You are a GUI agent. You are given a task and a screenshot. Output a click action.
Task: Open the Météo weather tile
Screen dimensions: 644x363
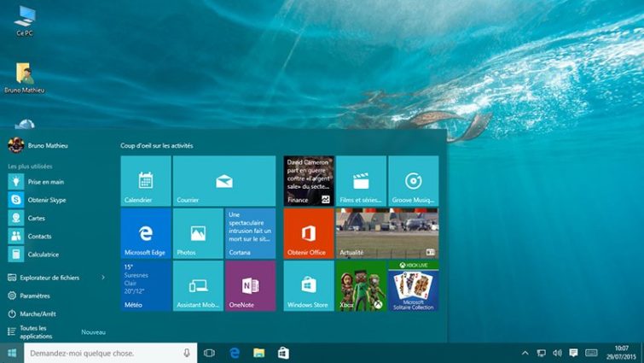point(146,286)
